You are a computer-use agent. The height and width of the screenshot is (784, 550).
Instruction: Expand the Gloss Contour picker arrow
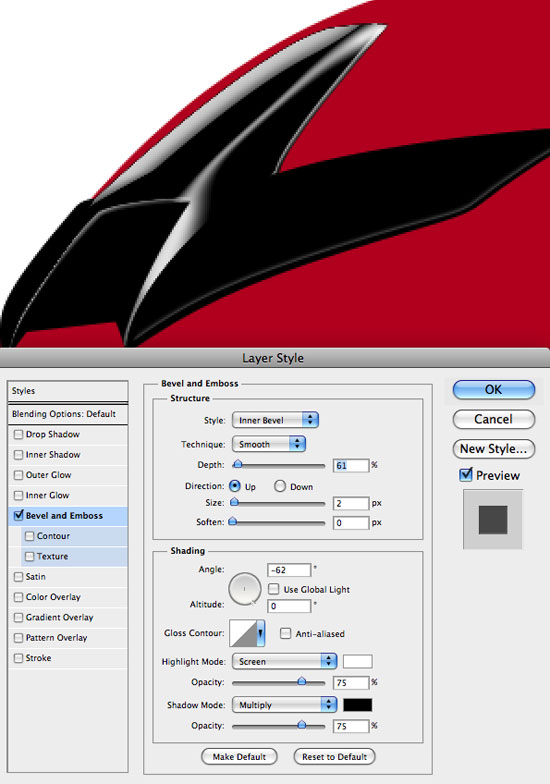260,633
